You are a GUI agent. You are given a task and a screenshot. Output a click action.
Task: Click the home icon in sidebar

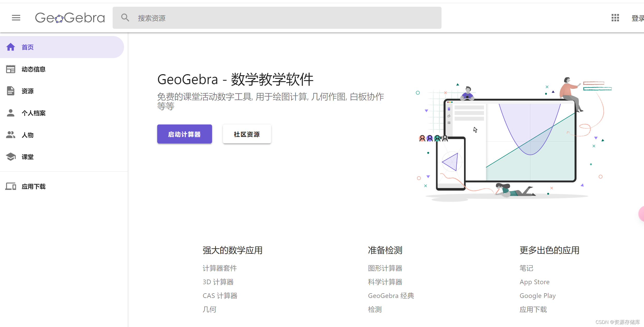coord(11,47)
